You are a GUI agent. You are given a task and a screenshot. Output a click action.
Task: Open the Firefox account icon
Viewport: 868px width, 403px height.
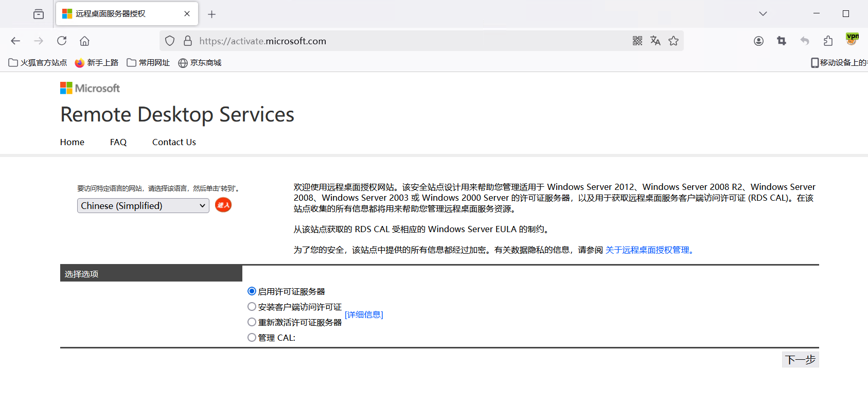[x=758, y=41]
